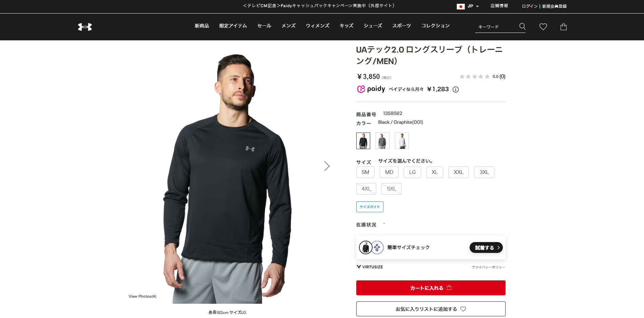Viewport: 644px width, 318px height.
Task: Click the search magnifier icon
Action: [522, 26]
